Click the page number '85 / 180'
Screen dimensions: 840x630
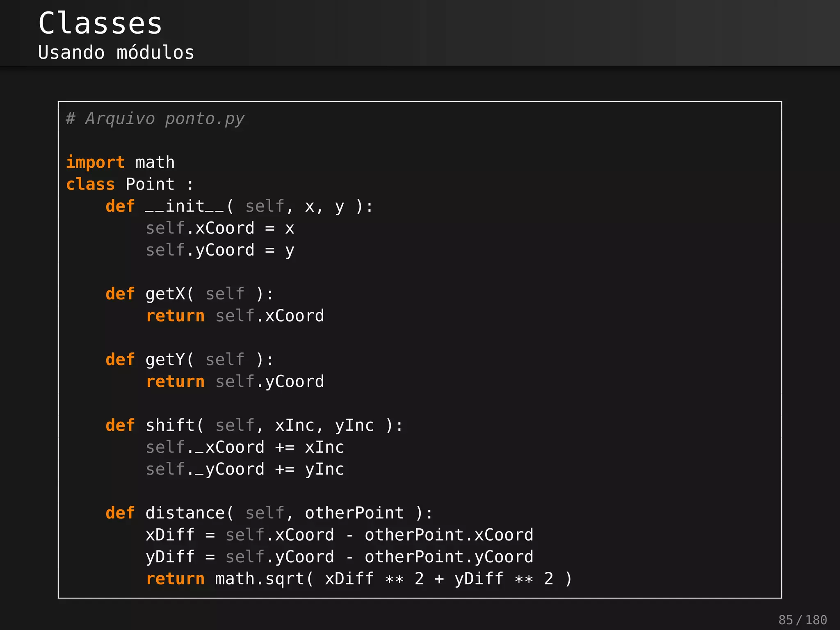pos(803,620)
